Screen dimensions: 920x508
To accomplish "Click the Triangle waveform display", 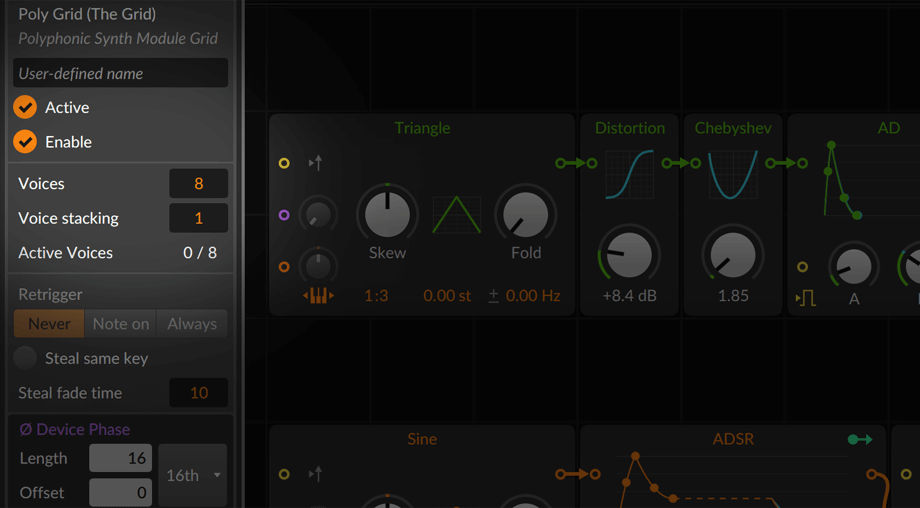I will click(456, 215).
